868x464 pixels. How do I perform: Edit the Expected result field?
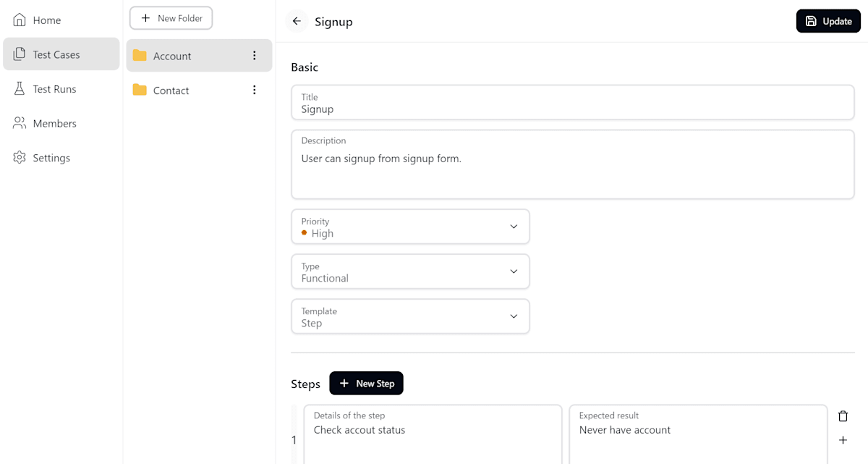pyautogui.click(x=698, y=435)
